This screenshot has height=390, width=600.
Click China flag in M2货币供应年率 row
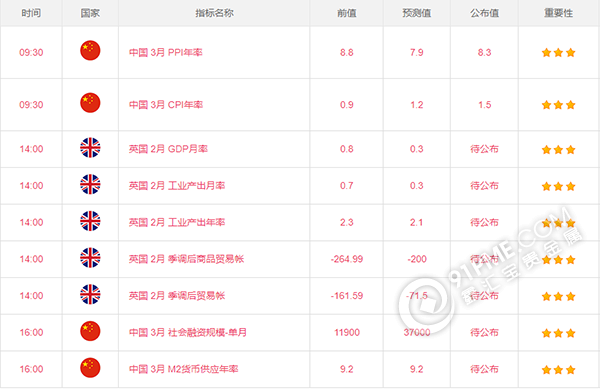90,368
